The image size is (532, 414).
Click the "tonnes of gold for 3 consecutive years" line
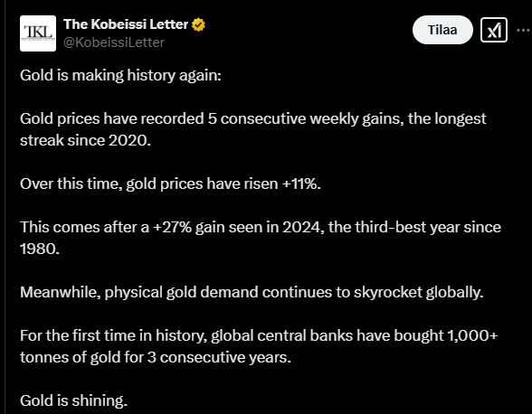[156, 357]
